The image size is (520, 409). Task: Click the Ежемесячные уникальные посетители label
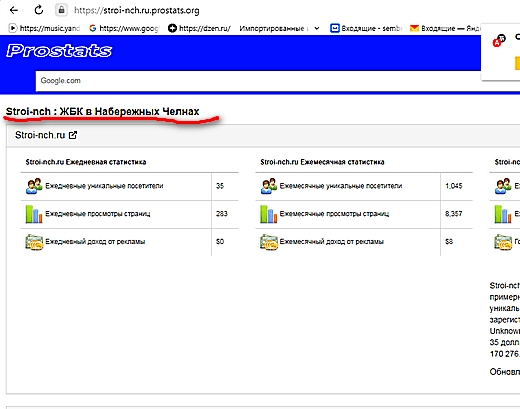tap(341, 186)
